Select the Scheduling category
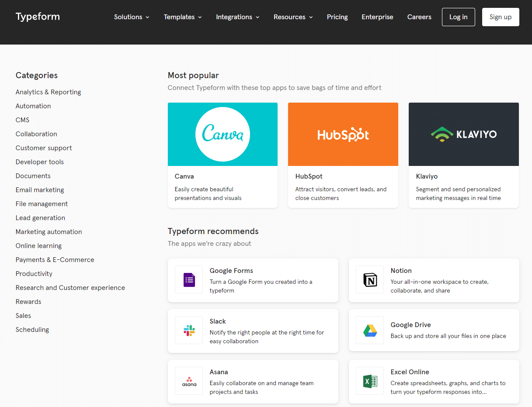Image resolution: width=532 pixels, height=407 pixels. click(x=32, y=330)
